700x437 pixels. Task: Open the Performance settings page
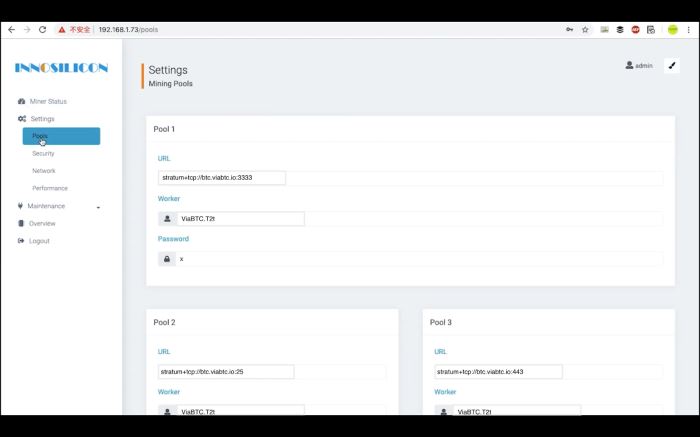(50, 188)
